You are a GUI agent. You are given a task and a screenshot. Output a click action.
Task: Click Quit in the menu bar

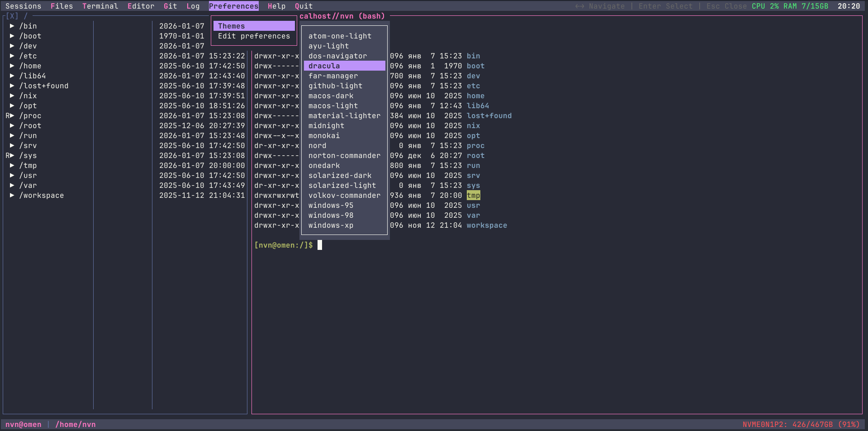coord(304,6)
